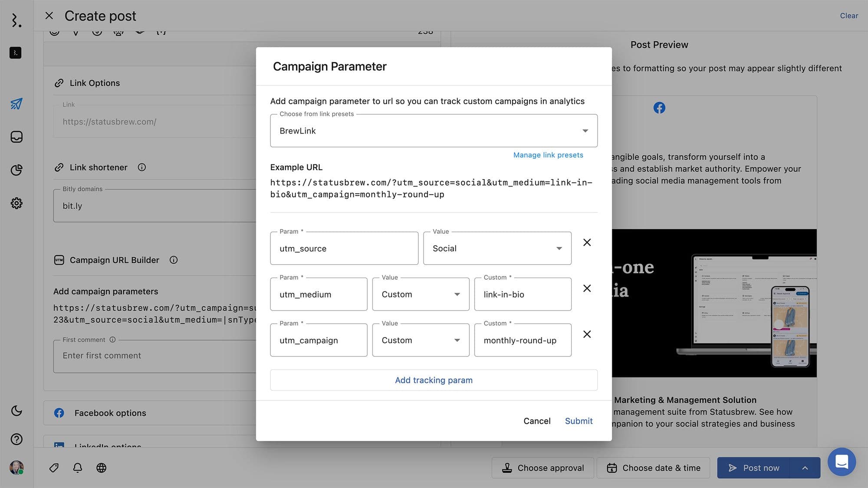Click the user profile avatar
Screen dimensions: 868x488
[16, 468]
